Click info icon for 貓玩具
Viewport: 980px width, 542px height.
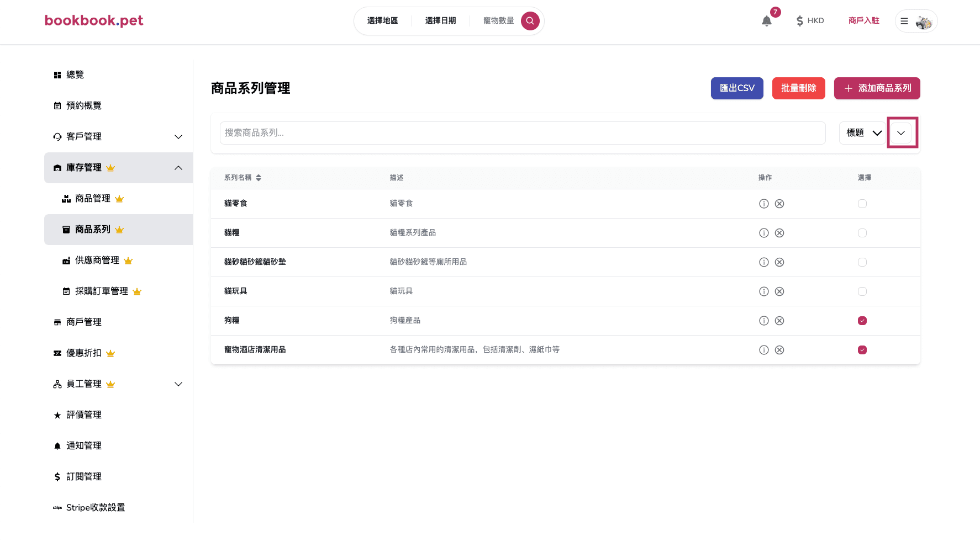tap(764, 291)
